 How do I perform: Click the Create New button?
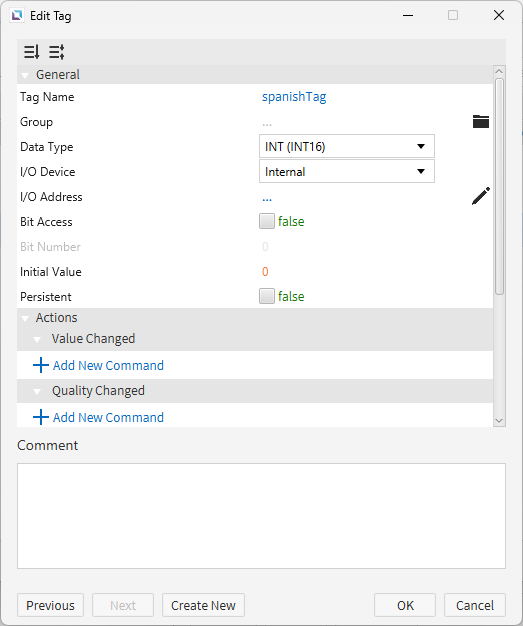point(203,605)
